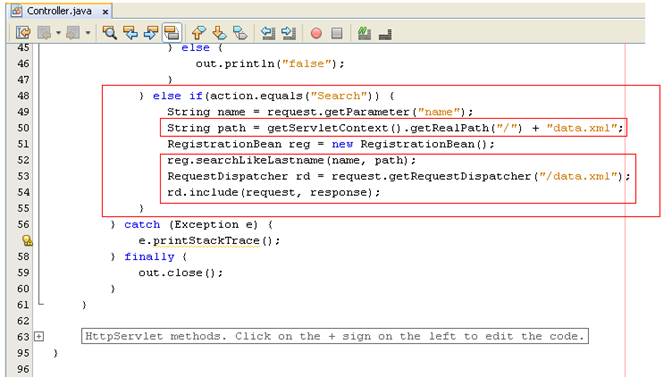Expand the folded HttpServlet methods block
672x386 pixels.
[39, 337]
